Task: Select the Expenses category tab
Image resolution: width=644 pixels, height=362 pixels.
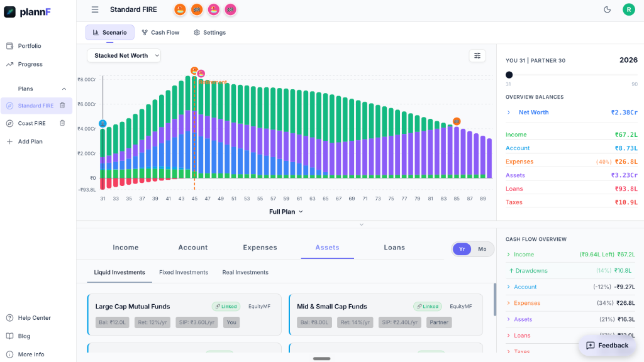Action: (x=260, y=248)
